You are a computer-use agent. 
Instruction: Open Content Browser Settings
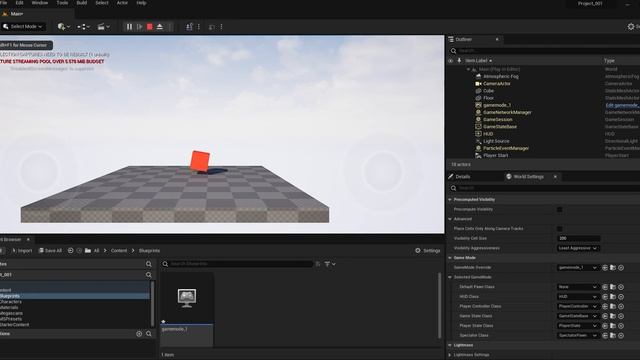(x=428, y=251)
